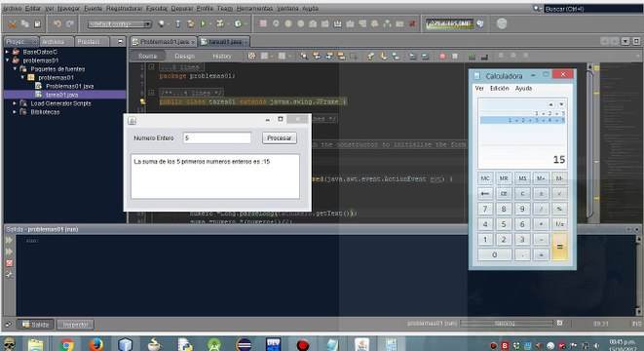
Task: Stop the run with red output icon
Action: click(9, 263)
